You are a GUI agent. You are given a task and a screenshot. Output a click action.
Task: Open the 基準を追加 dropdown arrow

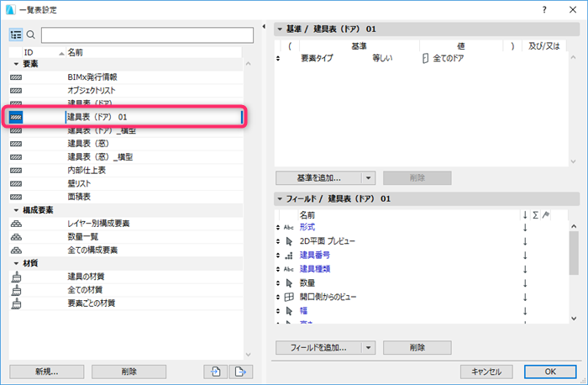tap(368, 178)
